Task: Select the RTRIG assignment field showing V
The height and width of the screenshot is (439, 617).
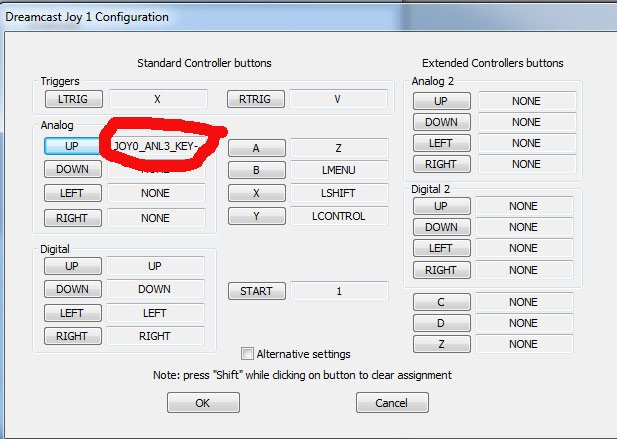Action: 338,99
